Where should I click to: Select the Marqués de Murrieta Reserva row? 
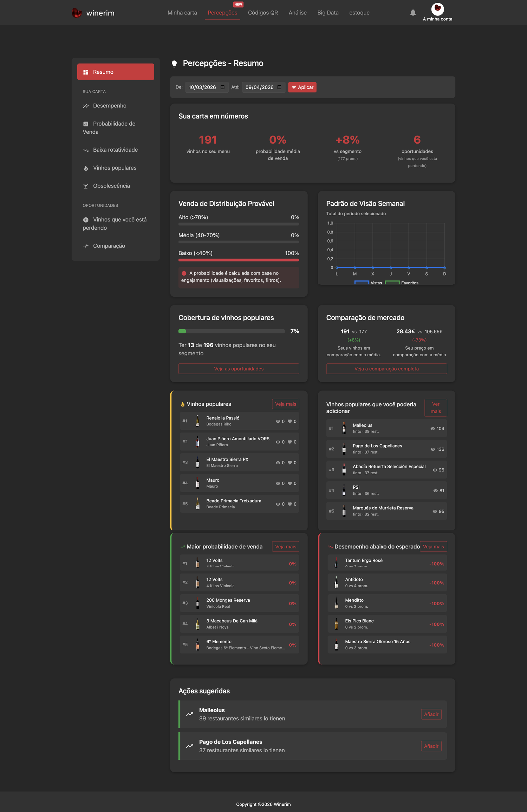386,511
